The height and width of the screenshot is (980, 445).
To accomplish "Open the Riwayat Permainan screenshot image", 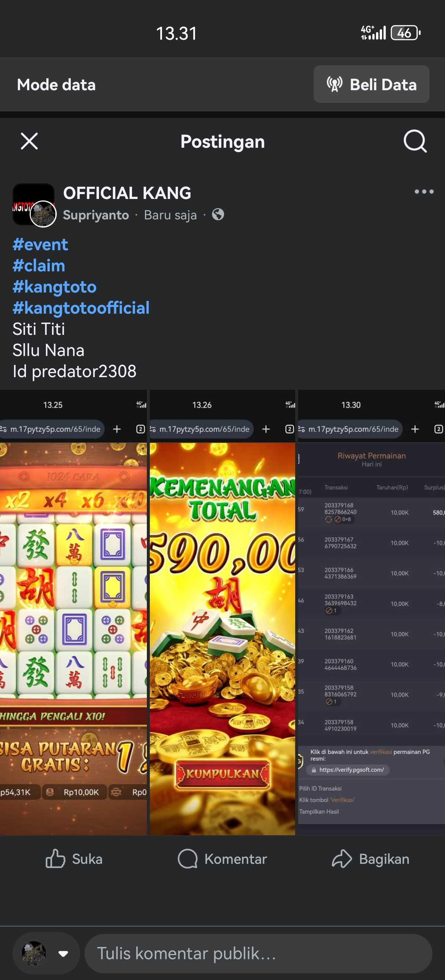I will pos(372,612).
